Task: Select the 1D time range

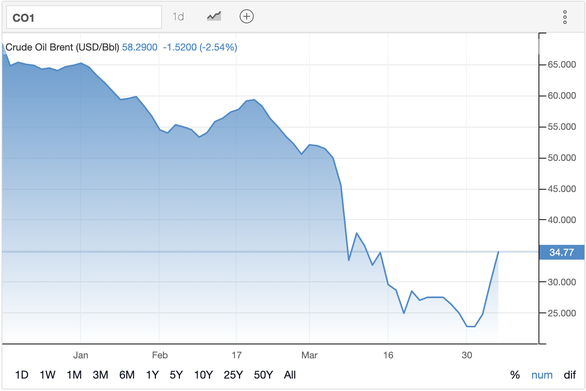Action: (x=22, y=375)
